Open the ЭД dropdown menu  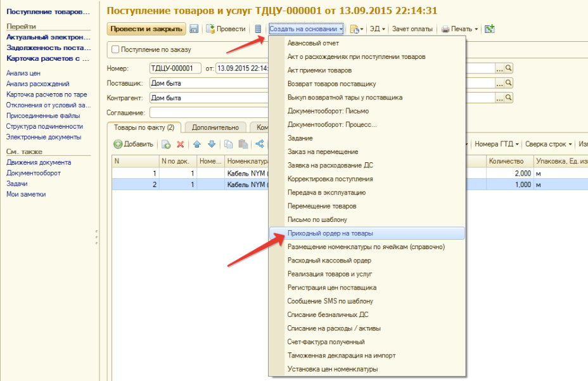point(377,29)
